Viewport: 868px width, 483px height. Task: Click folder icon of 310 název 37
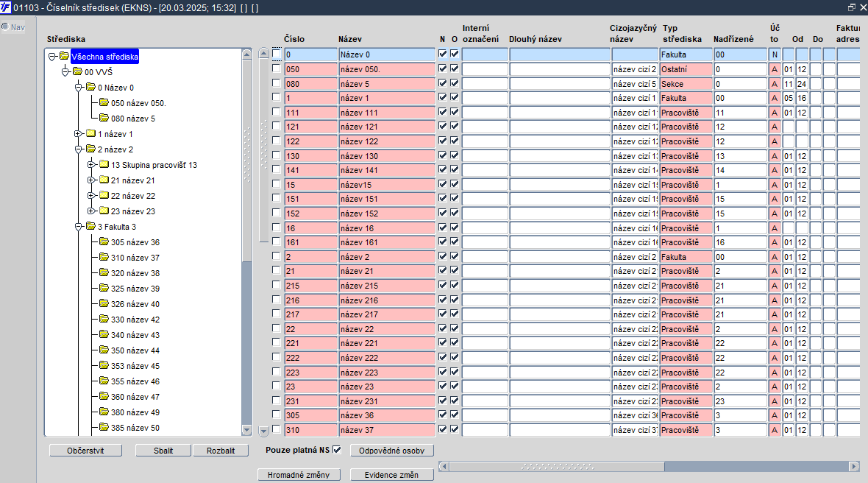click(x=104, y=258)
